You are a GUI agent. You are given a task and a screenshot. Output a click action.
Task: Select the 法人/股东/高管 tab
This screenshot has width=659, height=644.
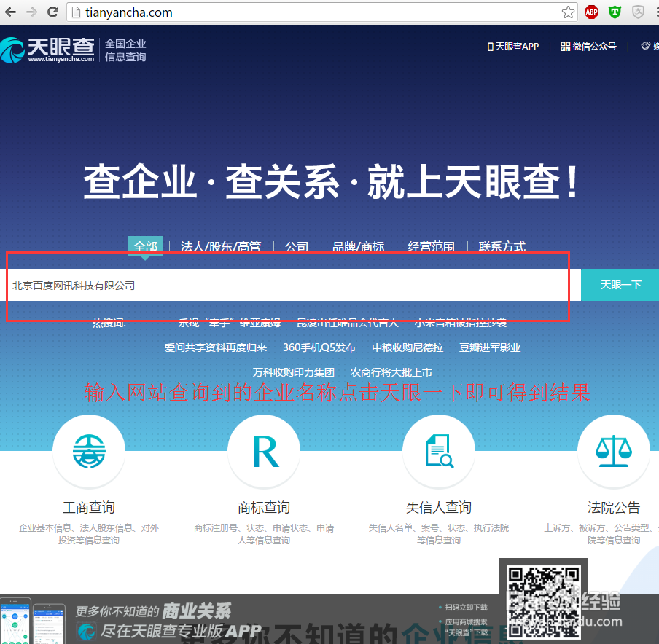pos(221,246)
